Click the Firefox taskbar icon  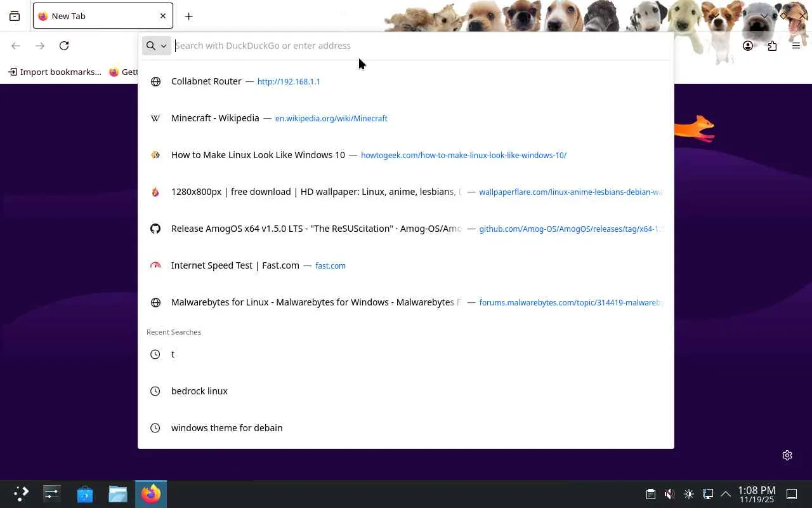[151, 494]
